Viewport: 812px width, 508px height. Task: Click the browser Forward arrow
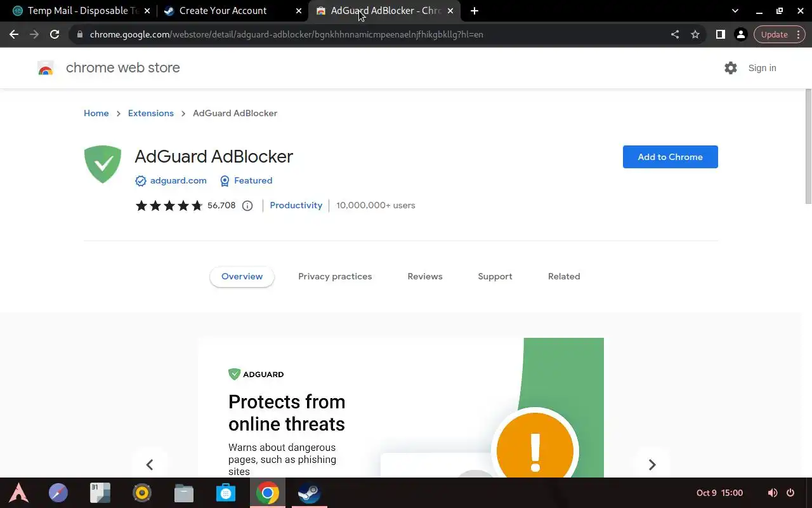(34, 34)
